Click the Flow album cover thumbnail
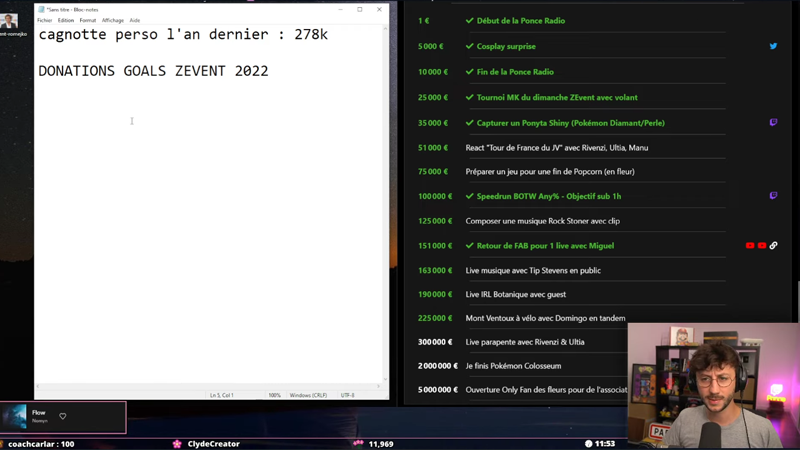This screenshot has width=800, height=450. [15, 416]
